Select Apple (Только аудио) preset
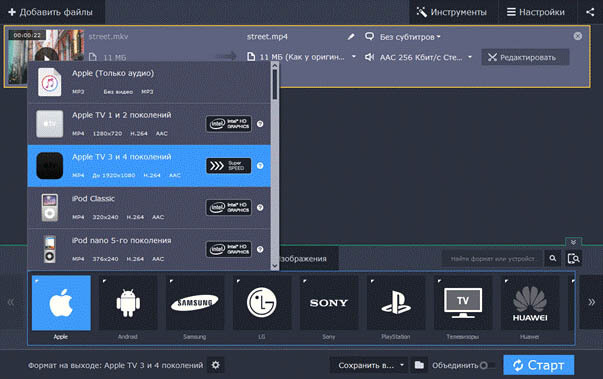Screen dimensions: 603x379 tap(149, 82)
